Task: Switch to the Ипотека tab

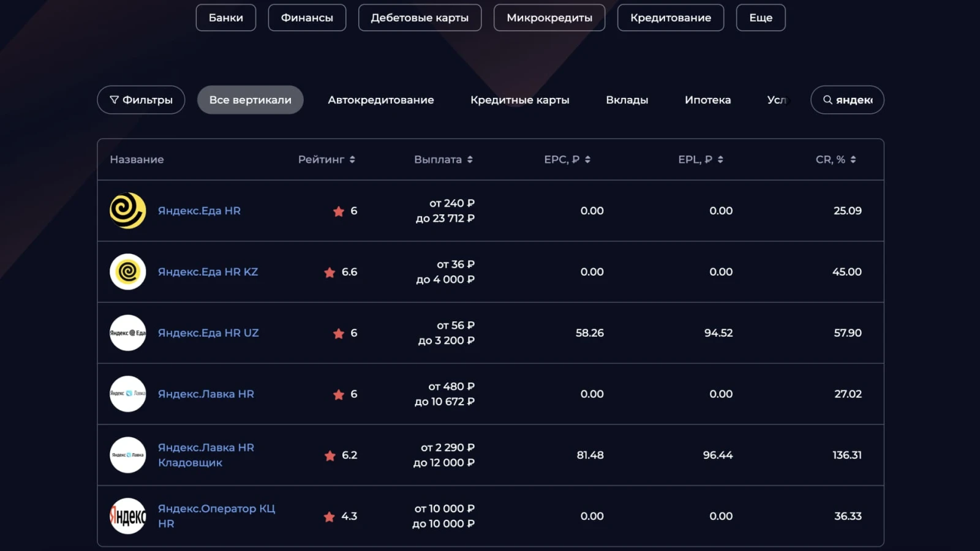Action: click(x=708, y=100)
